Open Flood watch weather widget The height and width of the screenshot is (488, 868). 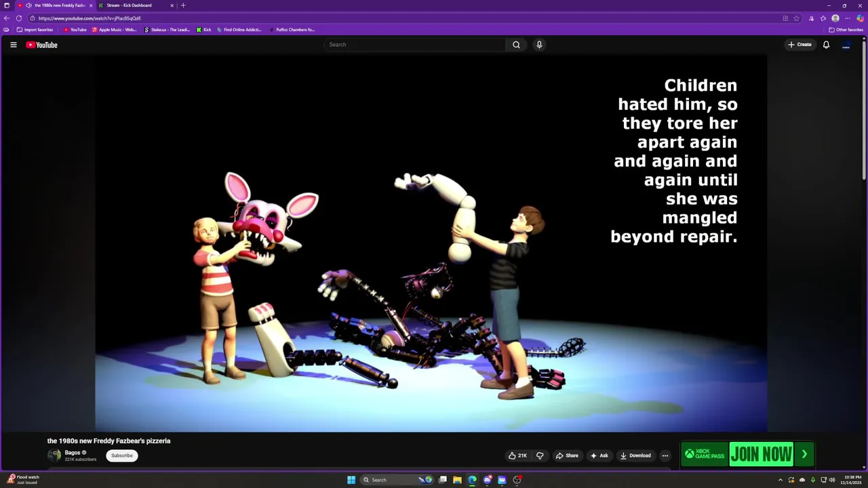(x=22, y=480)
